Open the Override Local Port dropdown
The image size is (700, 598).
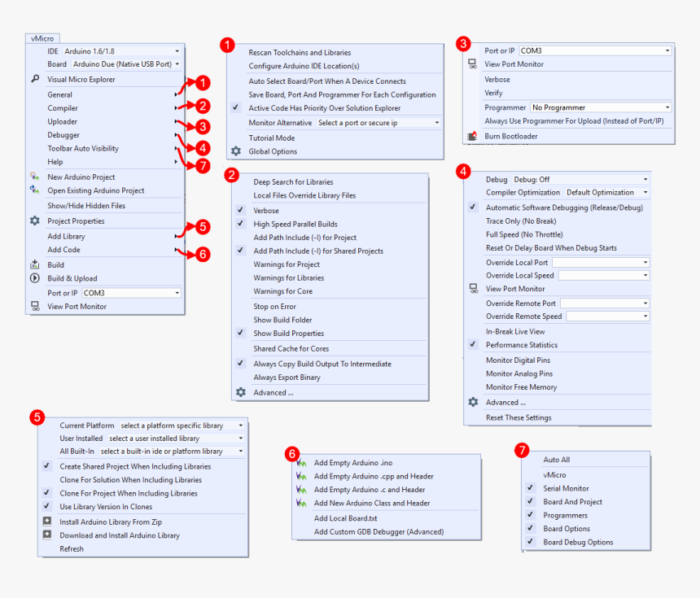(x=601, y=263)
